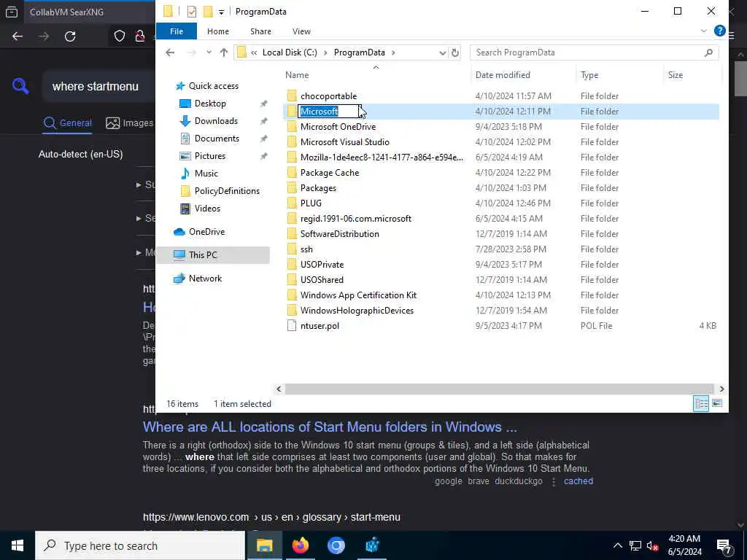This screenshot has height=560, width=747.
Task: Open the View ribbon tab
Action: (301, 31)
